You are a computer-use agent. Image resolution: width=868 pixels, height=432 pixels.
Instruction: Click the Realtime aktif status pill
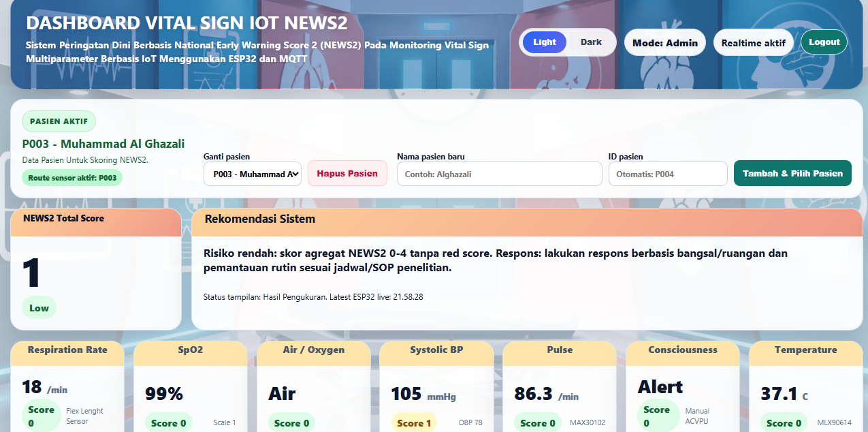click(754, 42)
